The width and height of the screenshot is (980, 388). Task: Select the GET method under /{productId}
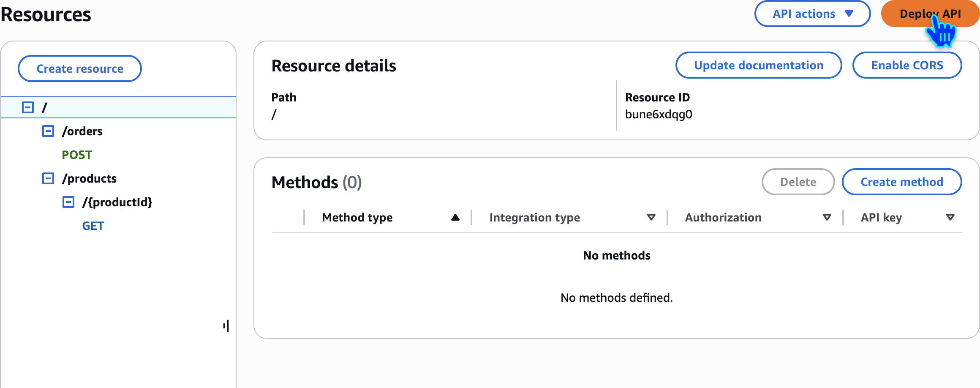93,226
